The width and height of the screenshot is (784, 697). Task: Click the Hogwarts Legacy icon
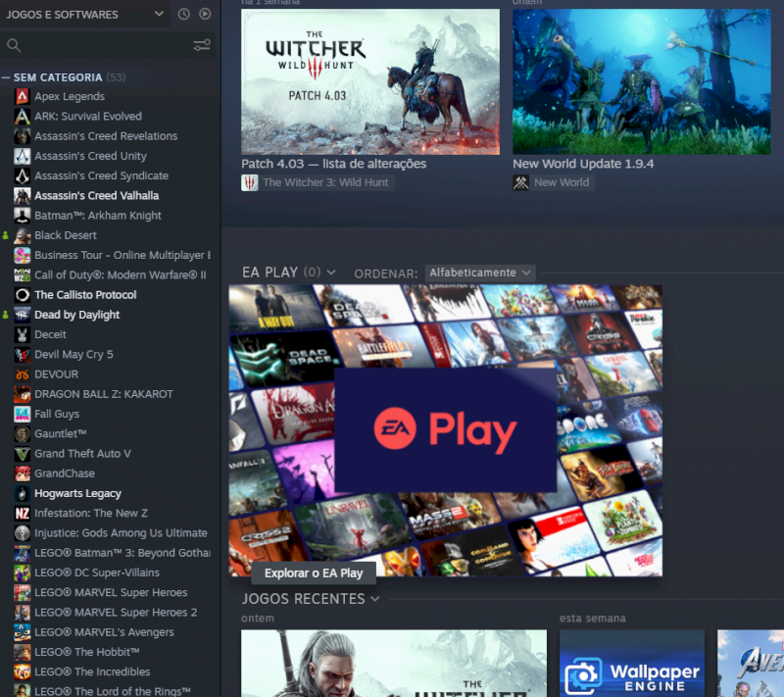[22, 493]
